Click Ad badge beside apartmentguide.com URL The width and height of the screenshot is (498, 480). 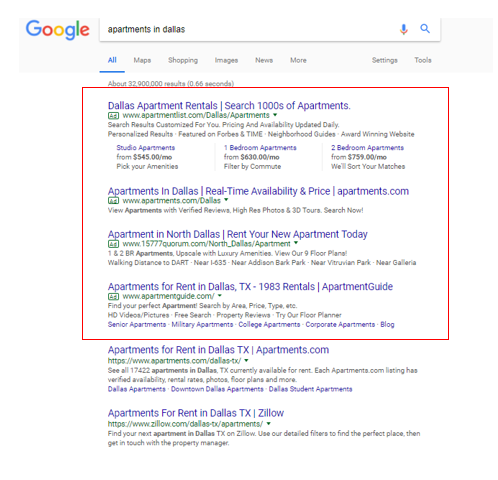tap(113, 297)
